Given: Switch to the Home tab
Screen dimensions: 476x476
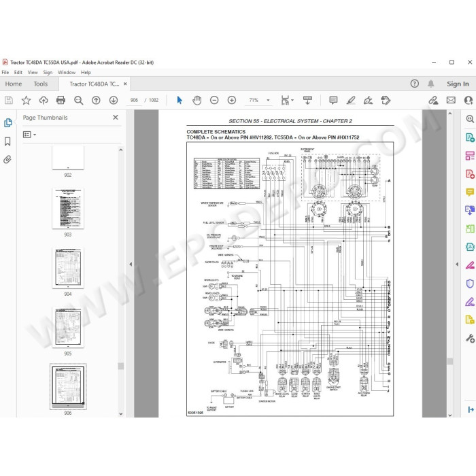Looking at the screenshot, I should (x=14, y=84).
